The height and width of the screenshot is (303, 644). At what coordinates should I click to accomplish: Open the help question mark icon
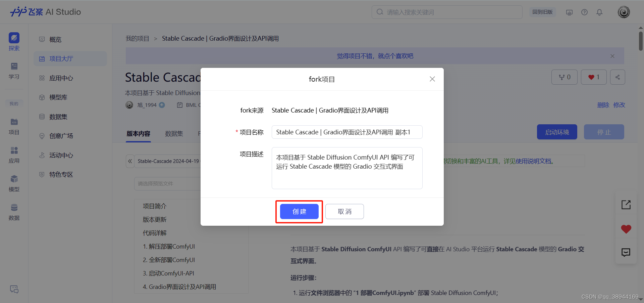[584, 12]
